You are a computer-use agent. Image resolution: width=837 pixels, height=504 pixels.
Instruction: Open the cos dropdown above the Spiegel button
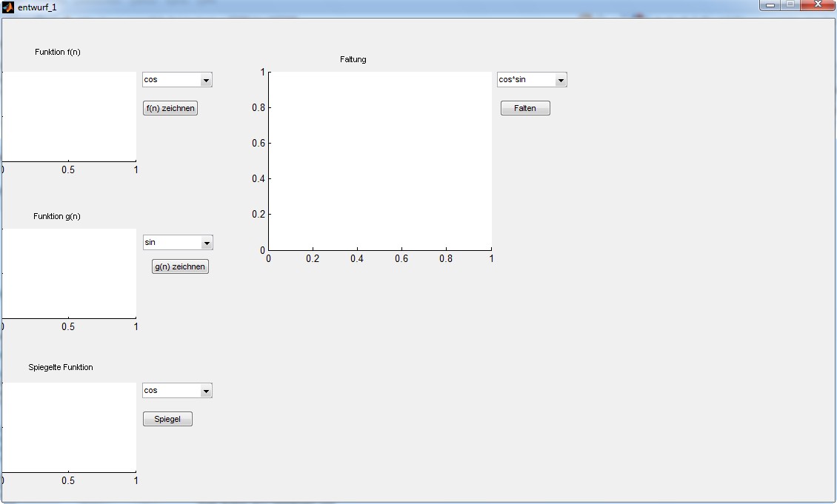206,391
